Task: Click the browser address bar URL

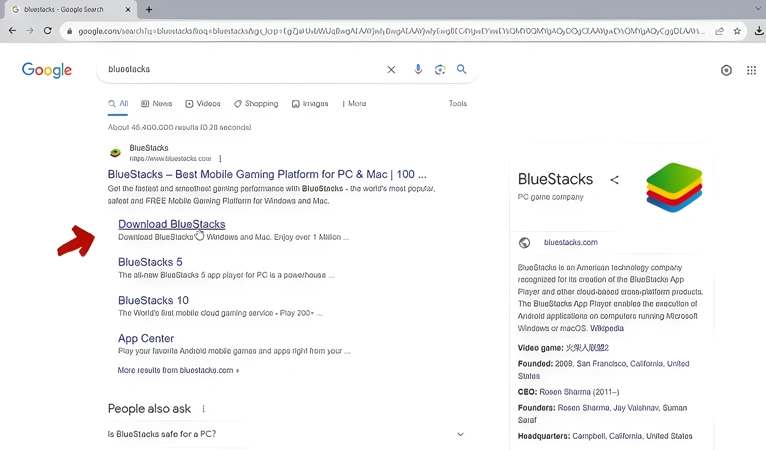Action: (x=391, y=31)
